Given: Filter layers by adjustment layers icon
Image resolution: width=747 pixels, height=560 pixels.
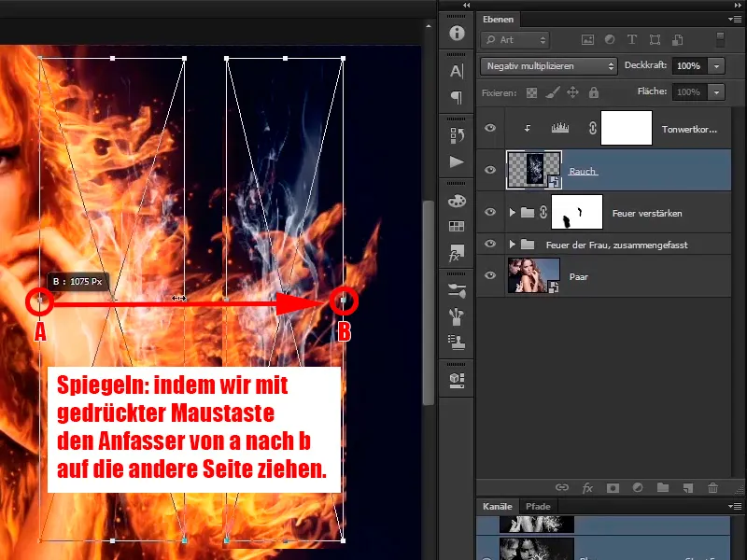Looking at the screenshot, I should (x=610, y=39).
